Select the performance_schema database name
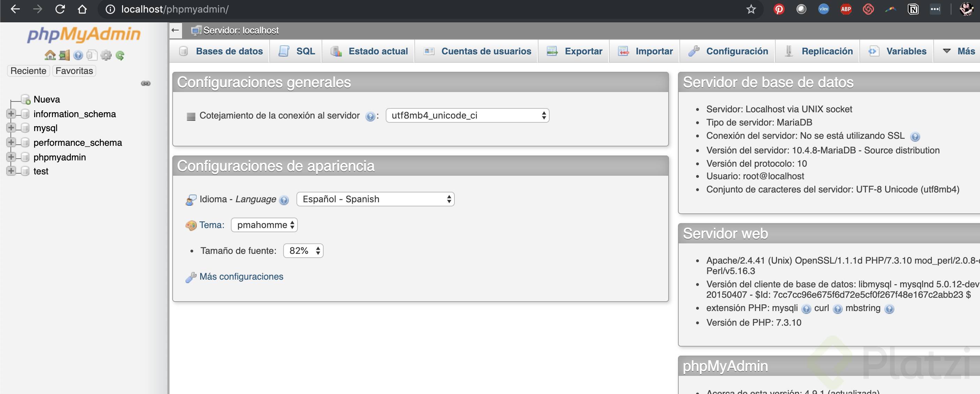This screenshot has height=394, width=980. tap(78, 143)
